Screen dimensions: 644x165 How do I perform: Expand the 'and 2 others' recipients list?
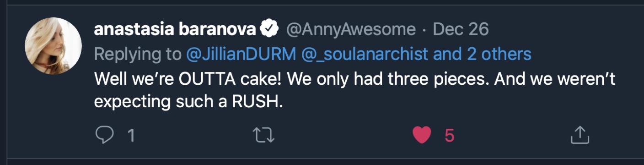pos(482,55)
